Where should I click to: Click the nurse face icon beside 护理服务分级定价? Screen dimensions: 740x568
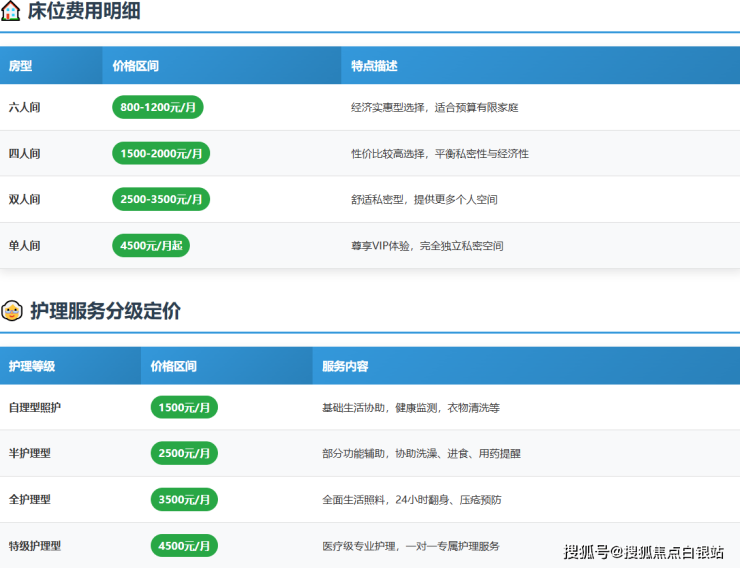(x=12, y=311)
